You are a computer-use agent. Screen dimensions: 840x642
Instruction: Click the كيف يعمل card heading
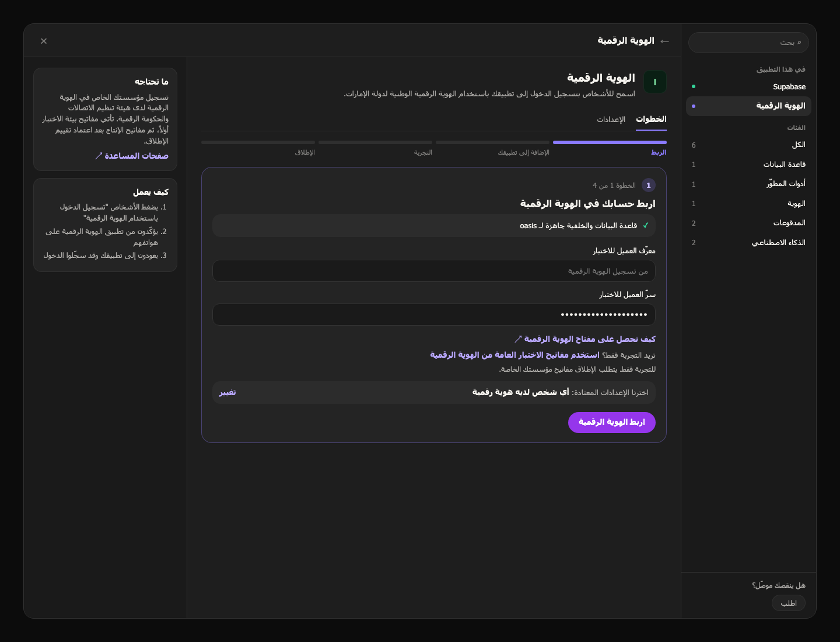(150, 192)
